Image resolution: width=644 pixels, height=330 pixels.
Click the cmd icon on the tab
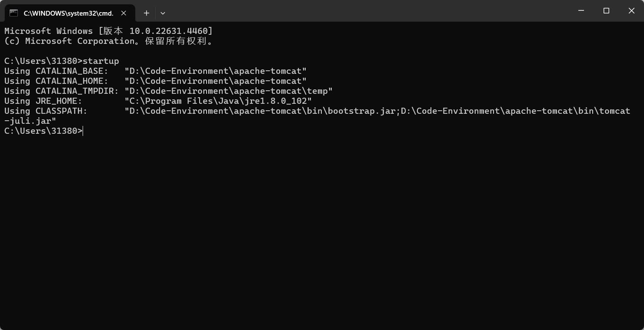pos(14,13)
